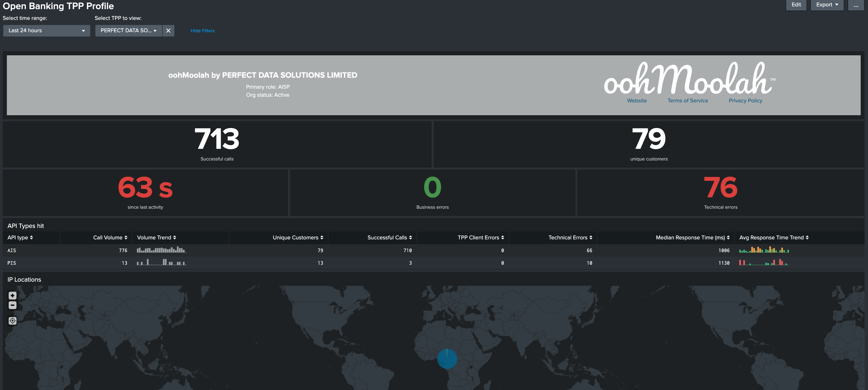Zoom in on the IP Locations map
Image resolution: width=868 pixels, height=390 pixels.
coord(13,295)
